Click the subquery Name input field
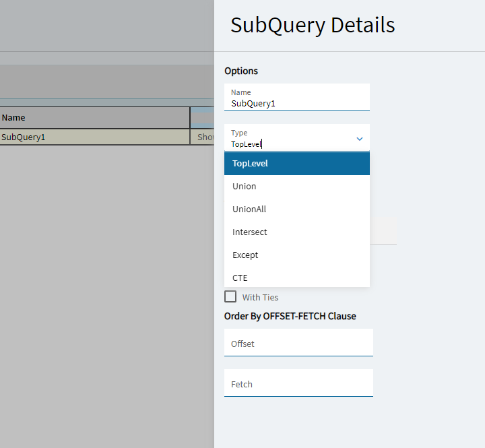485x448 pixels. click(296, 104)
